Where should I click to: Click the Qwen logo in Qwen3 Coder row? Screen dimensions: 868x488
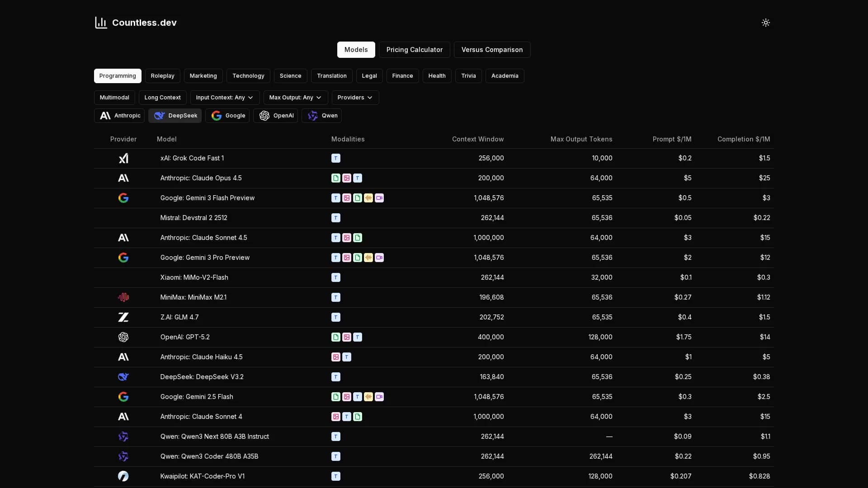coord(123,456)
